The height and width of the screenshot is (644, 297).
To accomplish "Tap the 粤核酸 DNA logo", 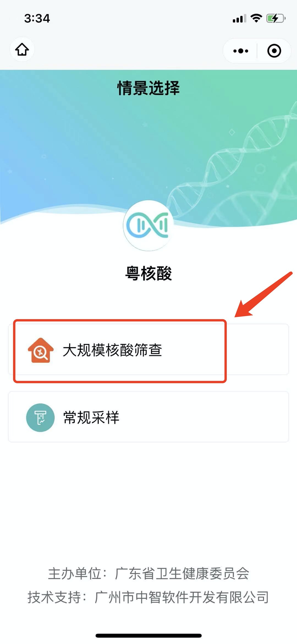I will (148, 225).
